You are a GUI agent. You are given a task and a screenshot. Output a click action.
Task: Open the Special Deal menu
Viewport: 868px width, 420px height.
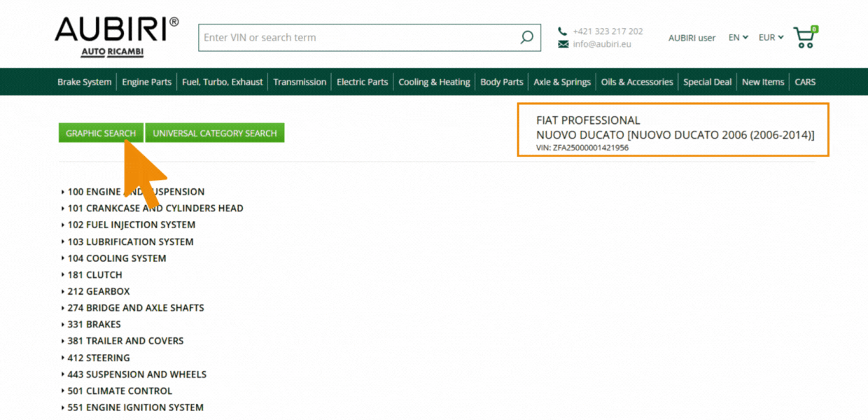click(x=707, y=82)
